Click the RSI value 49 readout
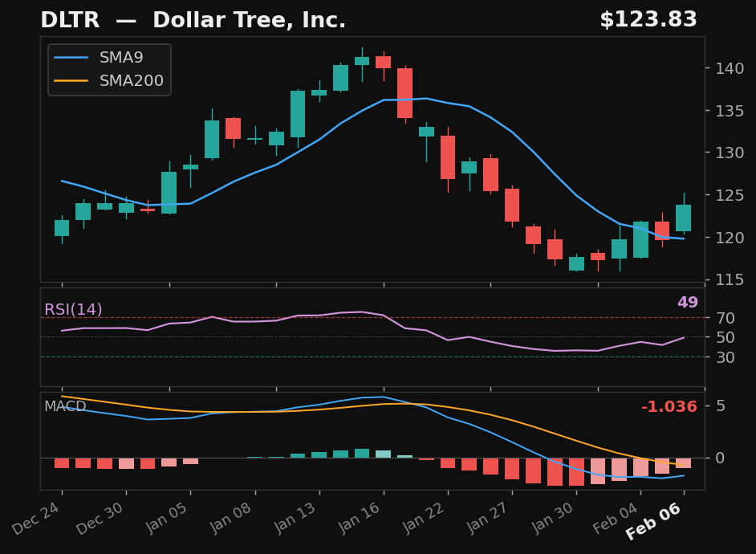756x554 pixels. (688, 303)
